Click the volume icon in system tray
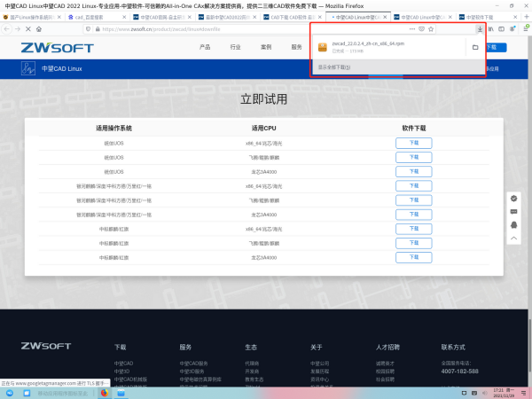532x399 pixels. (485, 393)
